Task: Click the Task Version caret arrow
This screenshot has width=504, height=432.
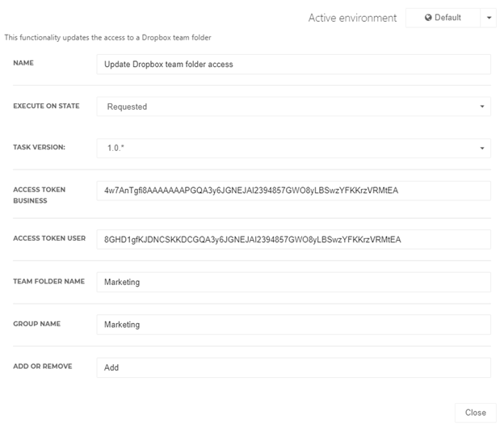Action: [x=482, y=149]
